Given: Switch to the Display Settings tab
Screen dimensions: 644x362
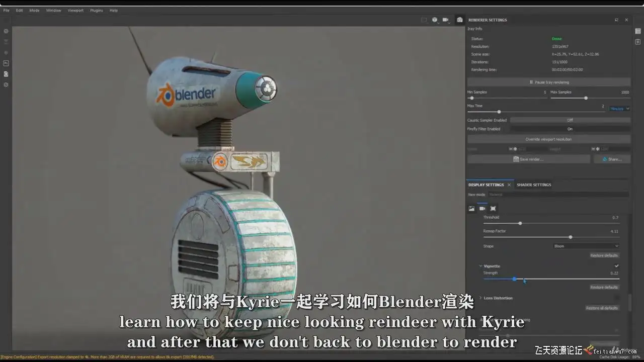Looking at the screenshot, I should tap(486, 185).
